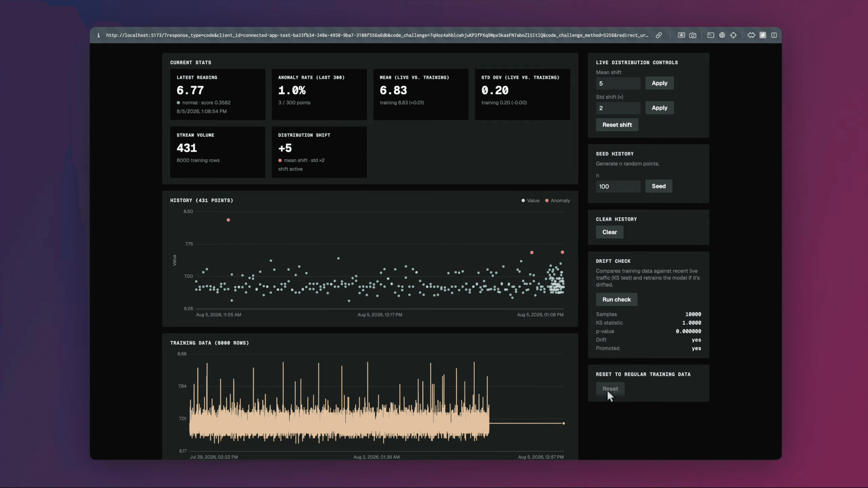
Task: Run the drift check
Action: (617, 299)
